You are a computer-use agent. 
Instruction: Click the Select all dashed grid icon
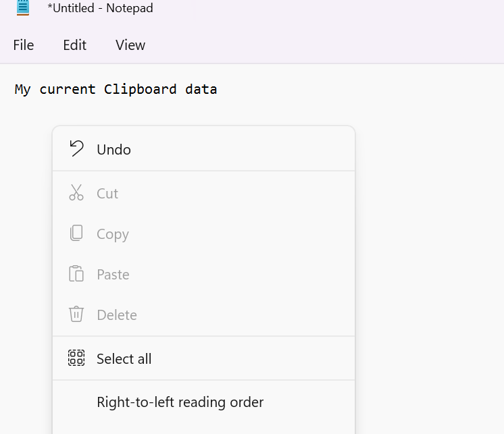coord(76,358)
